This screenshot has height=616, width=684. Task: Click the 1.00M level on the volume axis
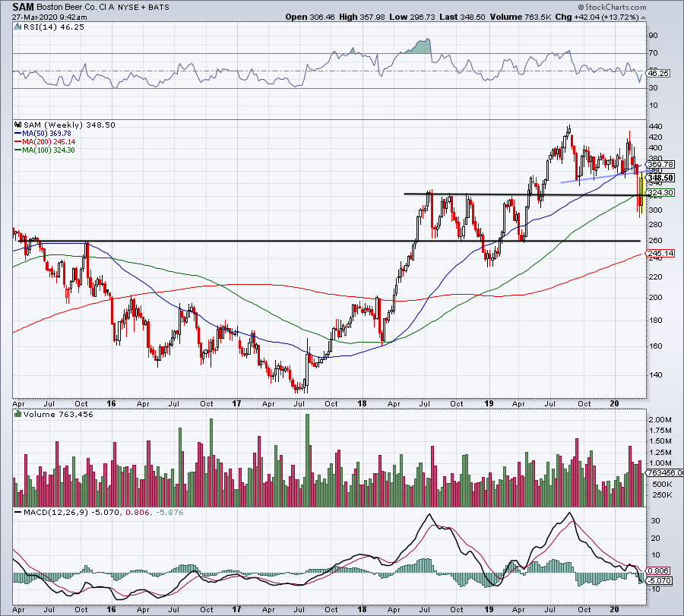tap(660, 463)
